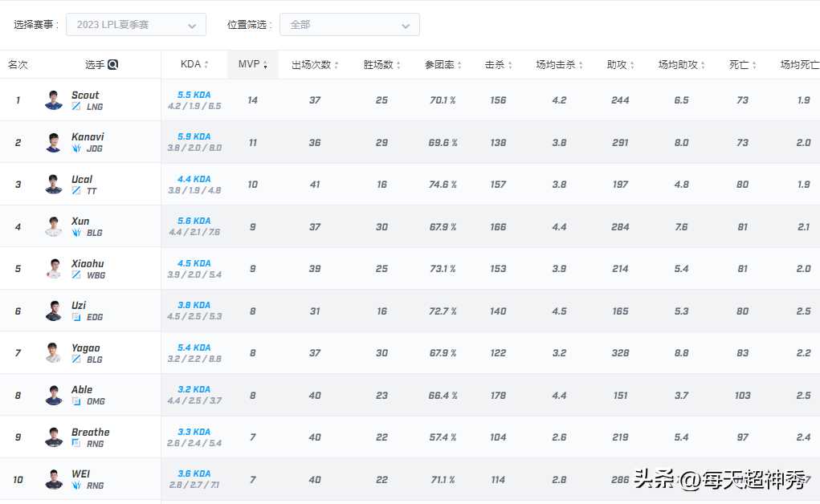The width and height of the screenshot is (820, 504).
Task: Select the 5.9 KDA value for Kanavi
Action: tap(194, 136)
